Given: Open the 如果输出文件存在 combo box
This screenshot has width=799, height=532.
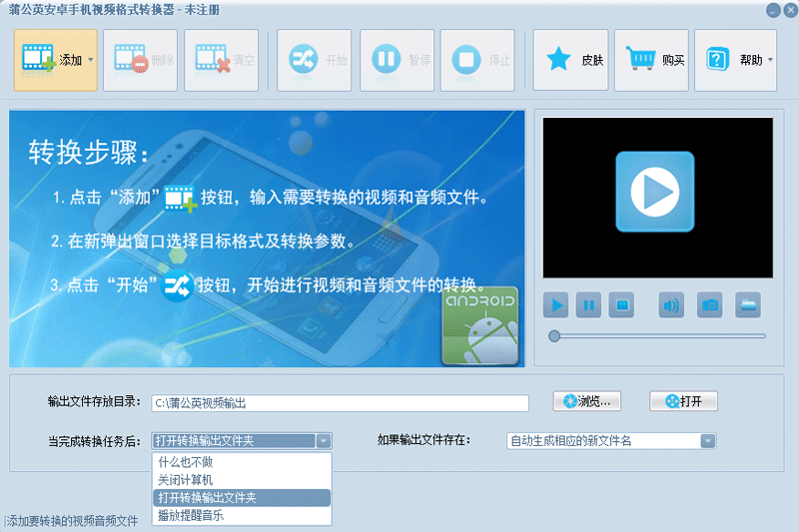Looking at the screenshot, I should point(611,441).
